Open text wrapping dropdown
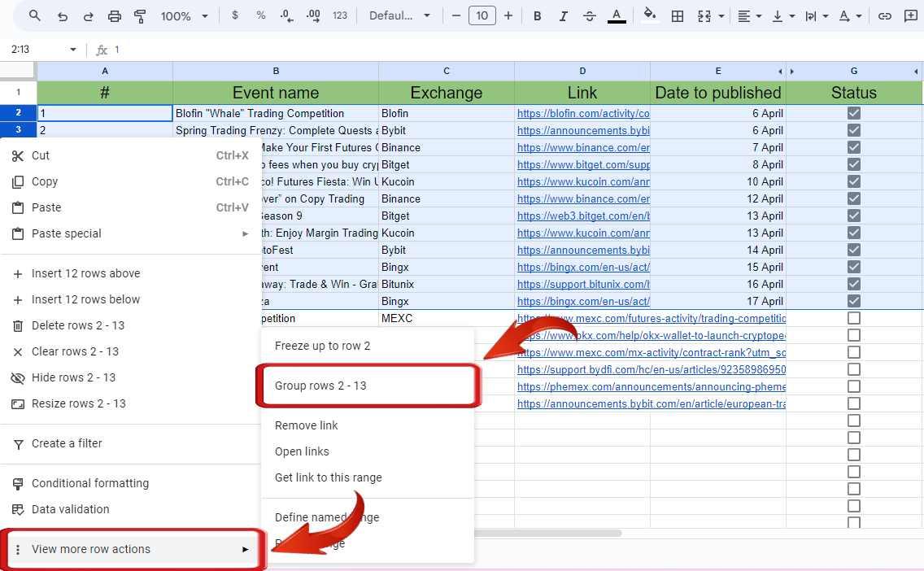Screen dimensions: 924x571 (817, 16)
